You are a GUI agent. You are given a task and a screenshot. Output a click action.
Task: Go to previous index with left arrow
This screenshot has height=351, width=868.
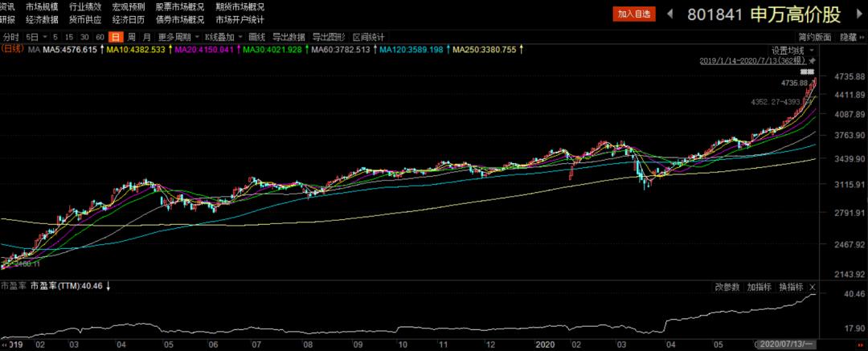click(669, 14)
